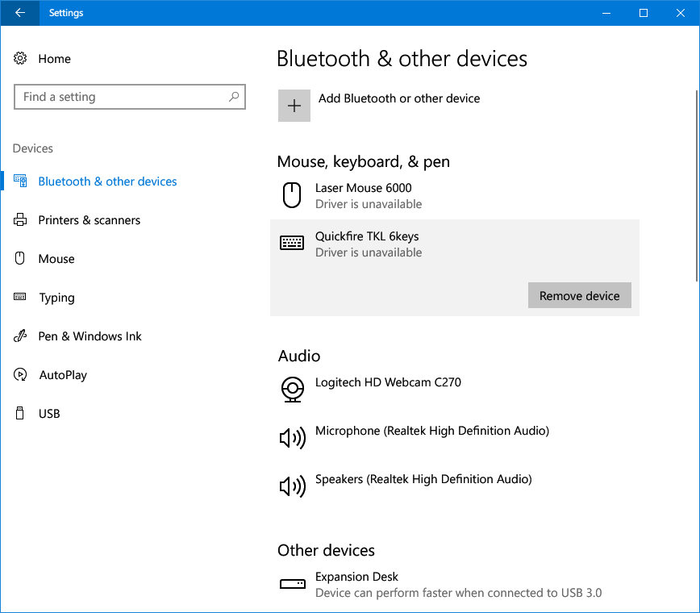Click the Bluetooth & other devices sidebar icon
This screenshot has width=700, height=613.
click(20, 181)
